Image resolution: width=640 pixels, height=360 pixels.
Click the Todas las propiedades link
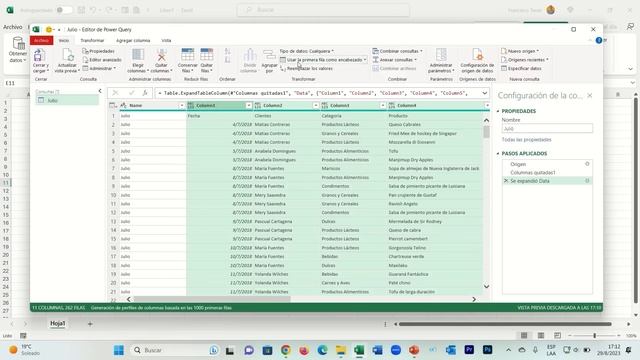[x=526, y=140]
